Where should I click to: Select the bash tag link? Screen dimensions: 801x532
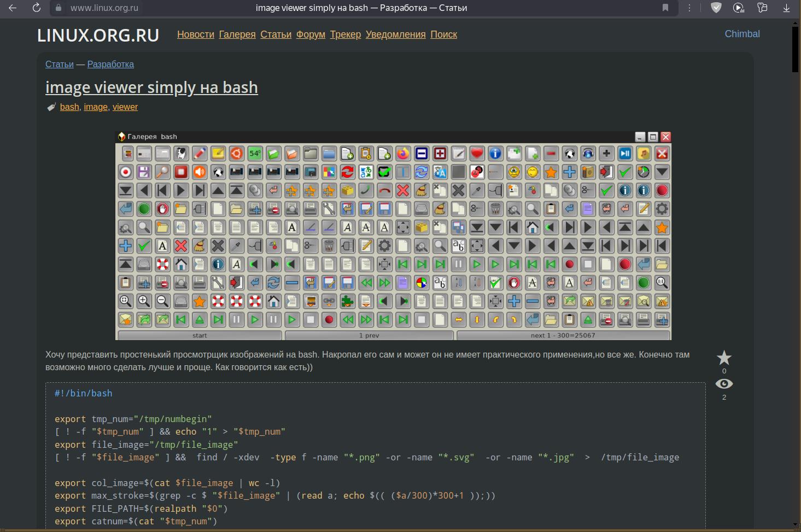click(x=69, y=107)
